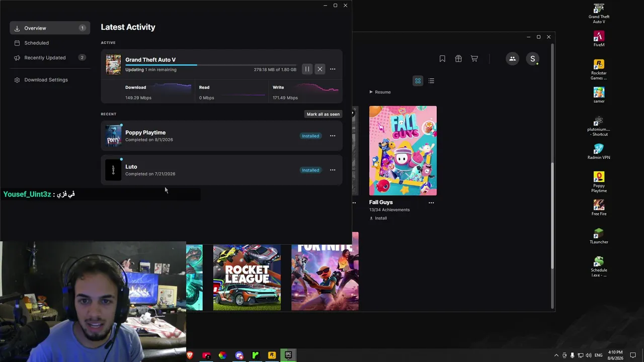644x362 pixels.
Task: Open Download Settings
Action: [x=50, y=79]
